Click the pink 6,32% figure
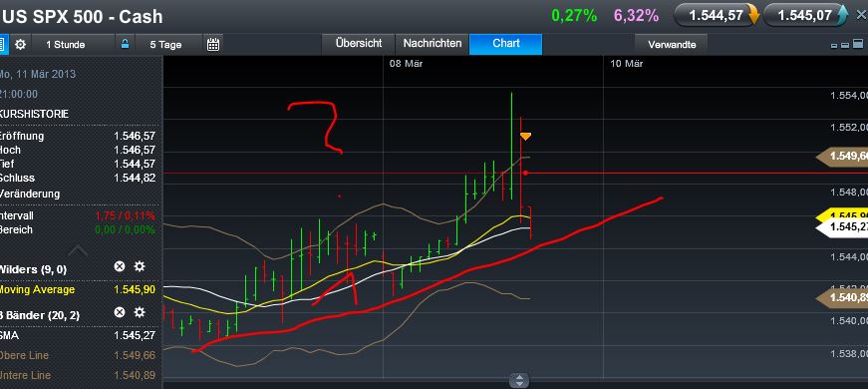The image size is (868, 389). click(636, 16)
